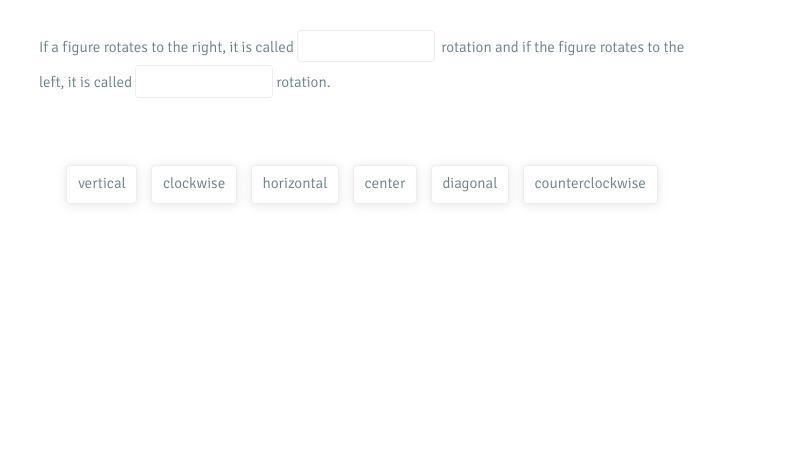
Task: Click the text 'left, it is called'
Action: (86, 82)
